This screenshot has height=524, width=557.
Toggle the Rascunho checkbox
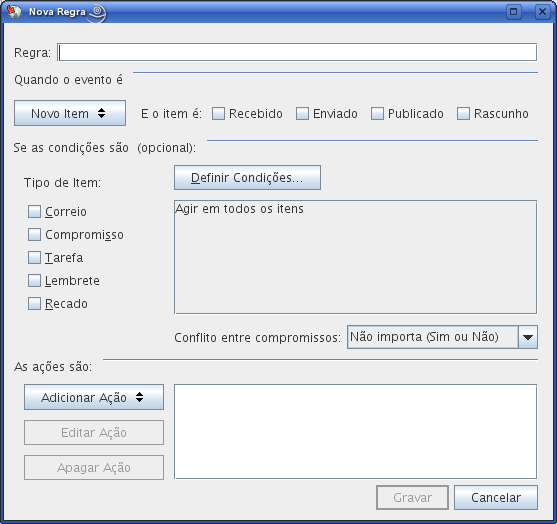coord(463,114)
